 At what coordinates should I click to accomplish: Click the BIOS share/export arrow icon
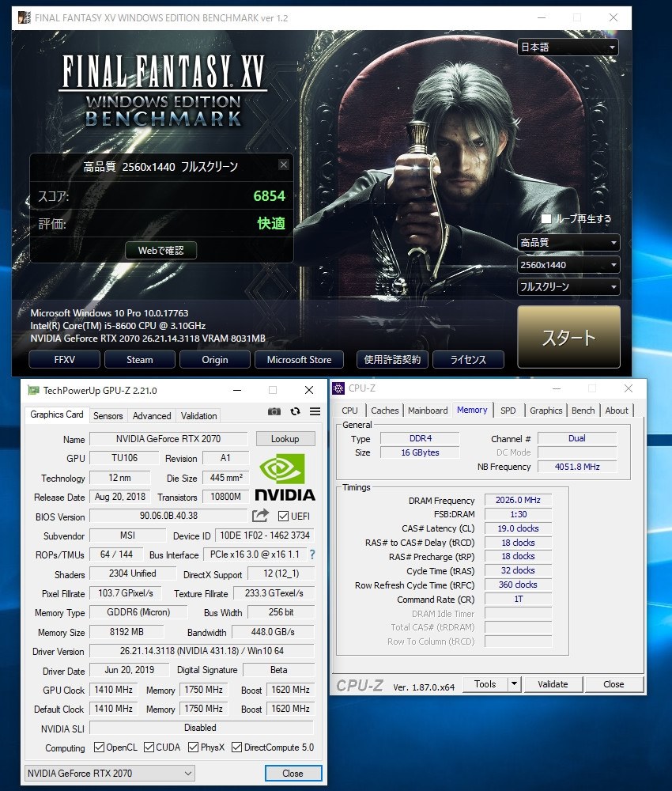(261, 516)
